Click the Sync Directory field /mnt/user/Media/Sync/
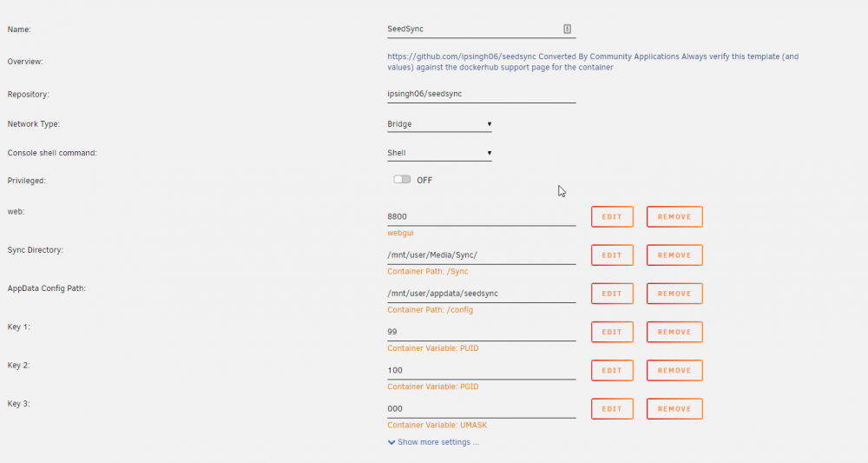Image resolution: width=868 pixels, height=463 pixels. coord(482,255)
